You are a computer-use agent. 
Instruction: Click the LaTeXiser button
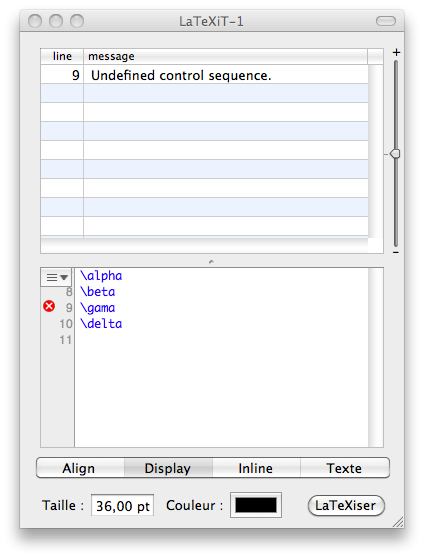346,505
